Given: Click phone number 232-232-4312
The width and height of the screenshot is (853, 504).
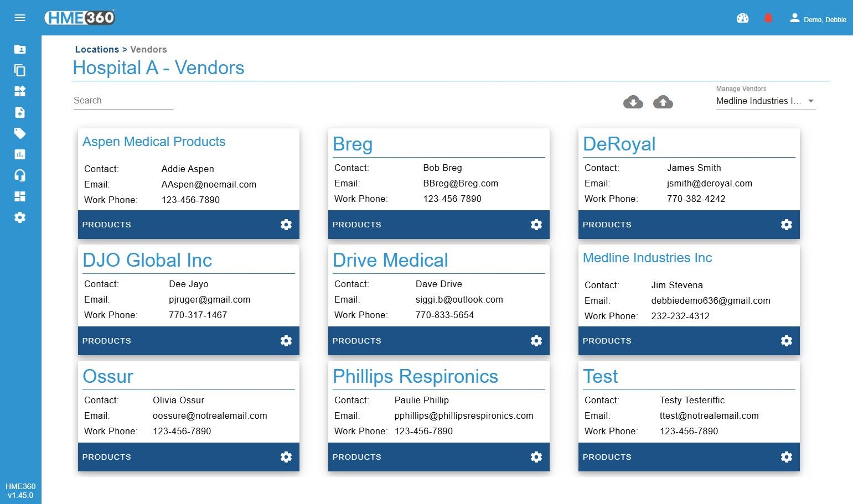Looking at the screenshot, I should (680, 316).
